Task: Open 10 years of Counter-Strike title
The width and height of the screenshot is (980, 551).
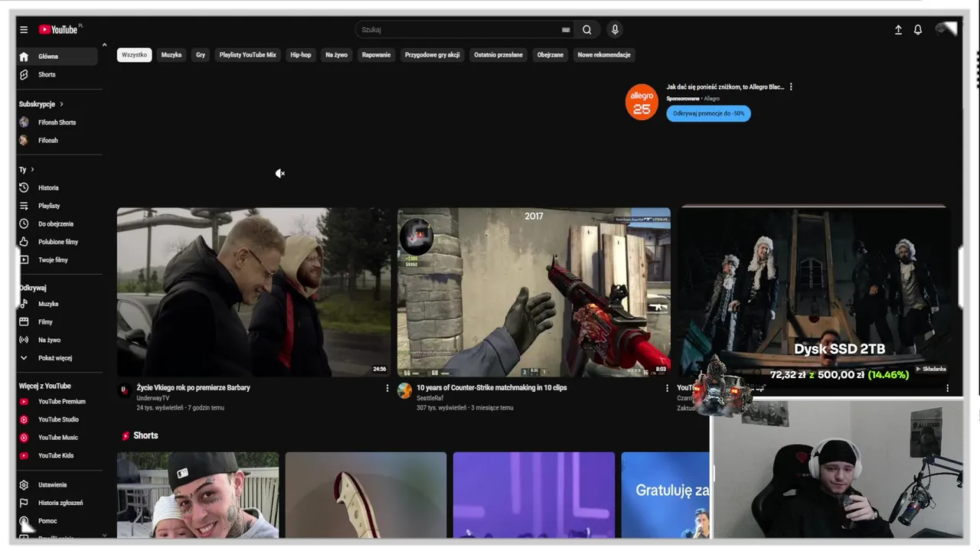Action: click(x=492, y=388)
